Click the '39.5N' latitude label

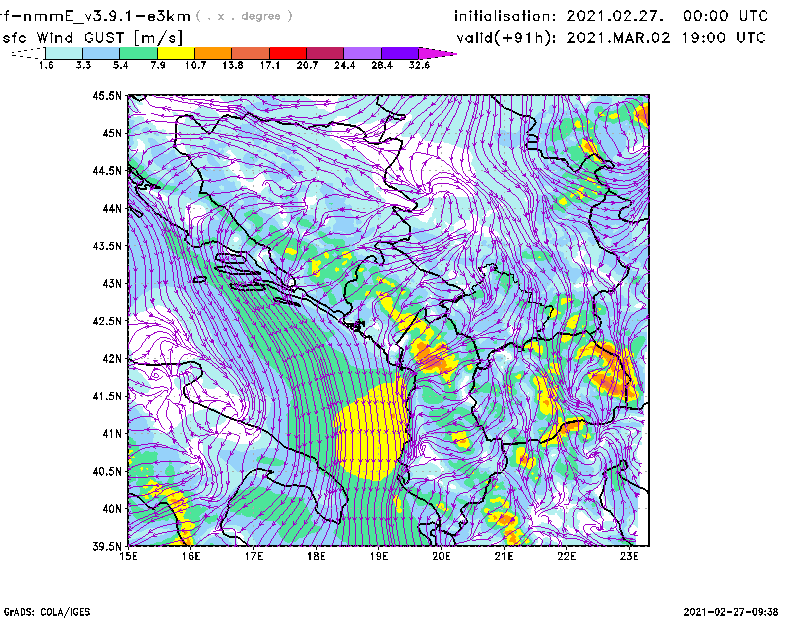click(x=107, y=547)
